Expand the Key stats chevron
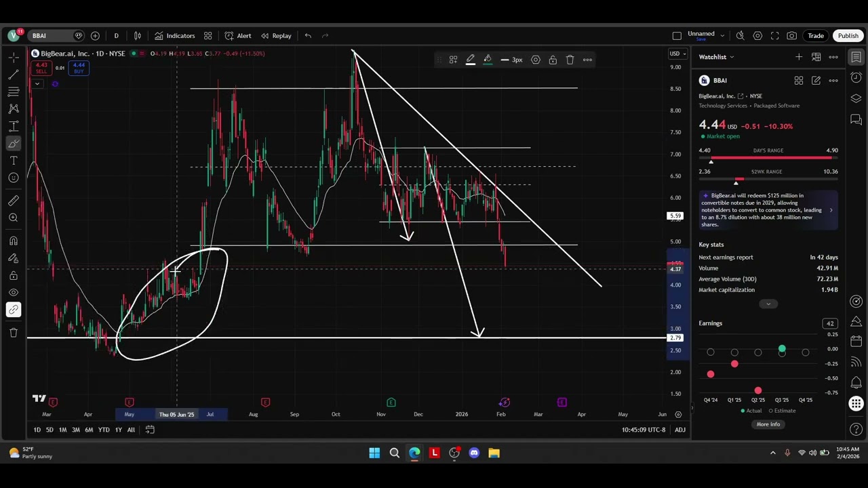The height and width of the screenshot is (488, 868). (768, 304)
